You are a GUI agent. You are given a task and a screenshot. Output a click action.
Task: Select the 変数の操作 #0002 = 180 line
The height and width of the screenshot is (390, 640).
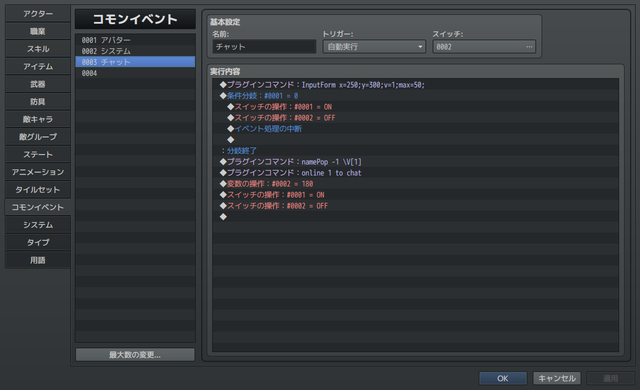click(416, 184)
